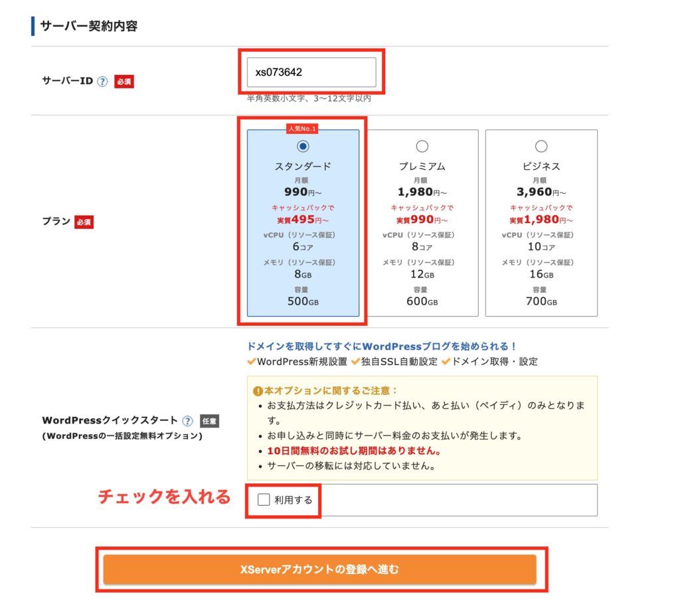Click the 独自SSL自動設定 feature text
The width and height of the screenshot is (680, 616).
[399, 362]
